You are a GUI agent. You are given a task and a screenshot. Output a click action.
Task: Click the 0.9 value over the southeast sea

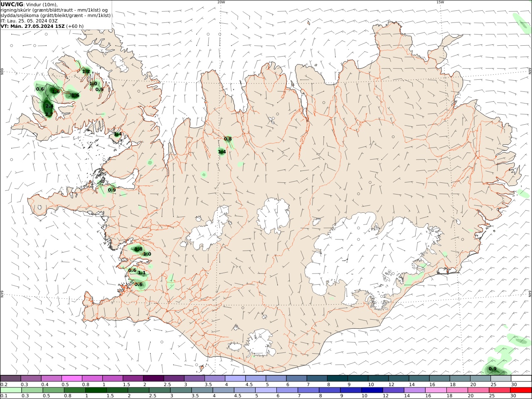click(493, 369)
